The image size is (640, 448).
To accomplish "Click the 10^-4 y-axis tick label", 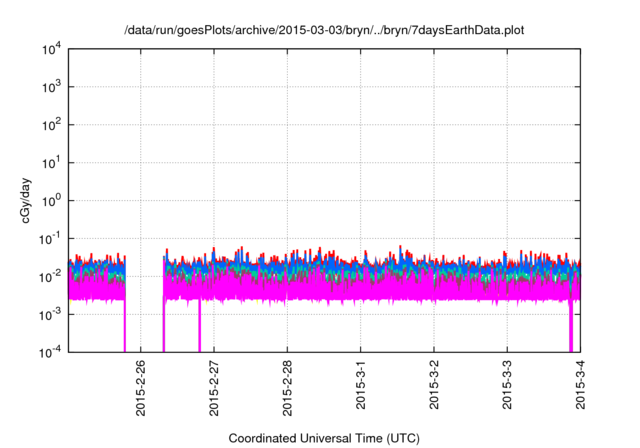I will pos(50,352).
